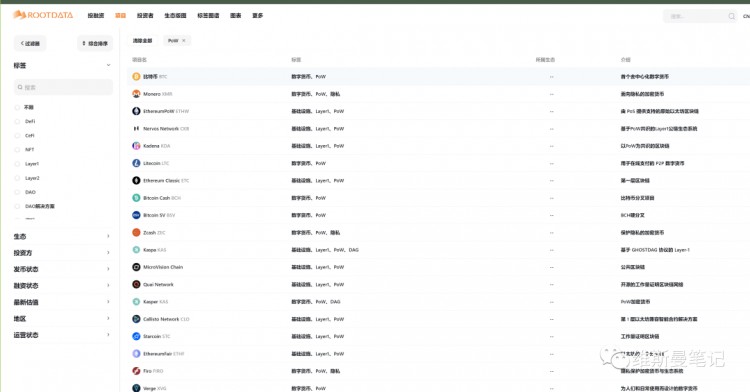Open the Monero XMR icon
Viewport: 750px width, 392px height.
(136, 94)
